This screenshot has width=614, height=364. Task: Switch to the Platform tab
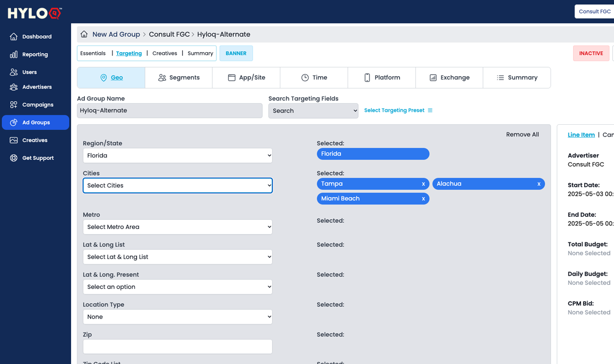click(382, 78)
